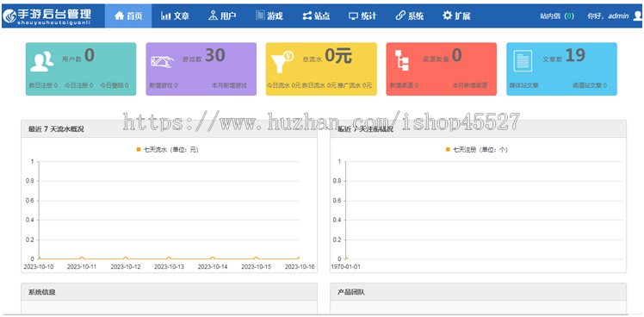Image resolution: width=644 pixels, height=317 pixels.
Task: Click the 2023-10-10 axis label
Action: pos(38,267)
